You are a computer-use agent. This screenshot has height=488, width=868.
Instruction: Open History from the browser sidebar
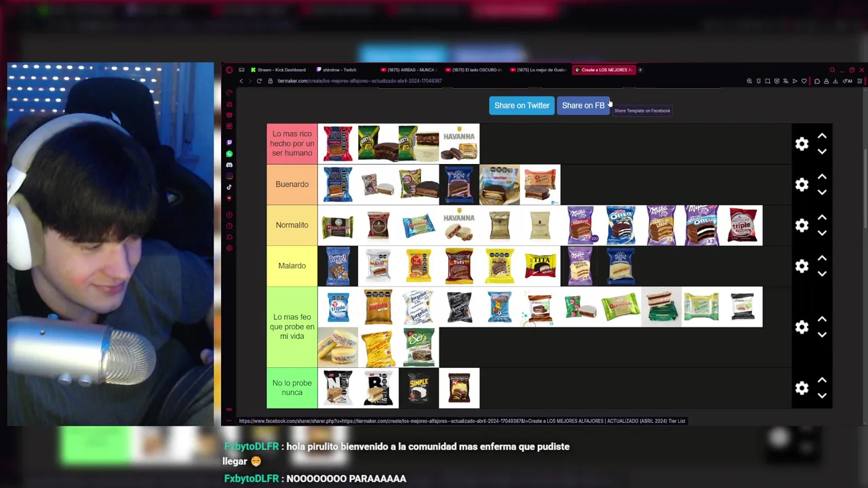tap(229, 226)
